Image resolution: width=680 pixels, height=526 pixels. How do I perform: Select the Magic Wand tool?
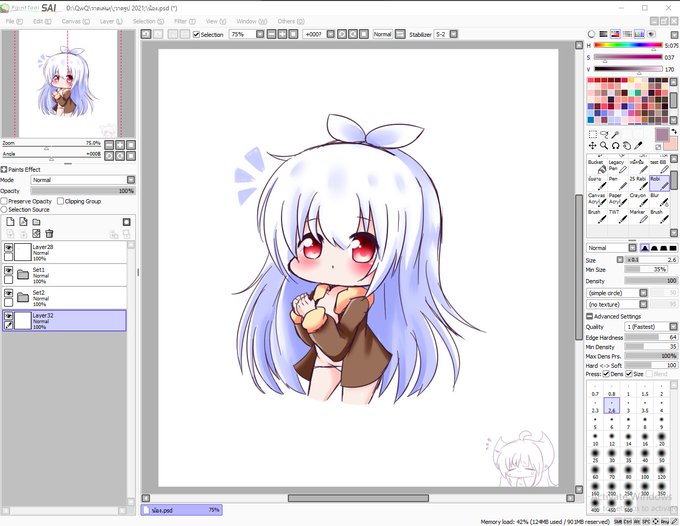coord(615,134)
